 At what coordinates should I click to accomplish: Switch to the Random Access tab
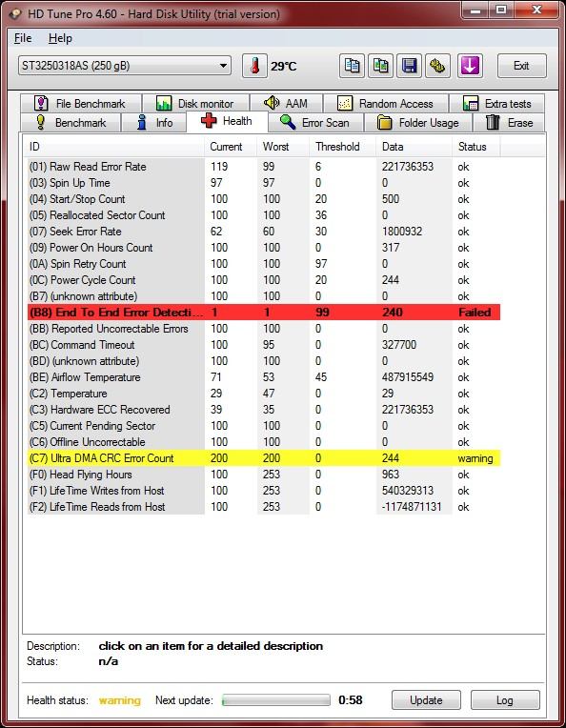click(x=385, y=103)
